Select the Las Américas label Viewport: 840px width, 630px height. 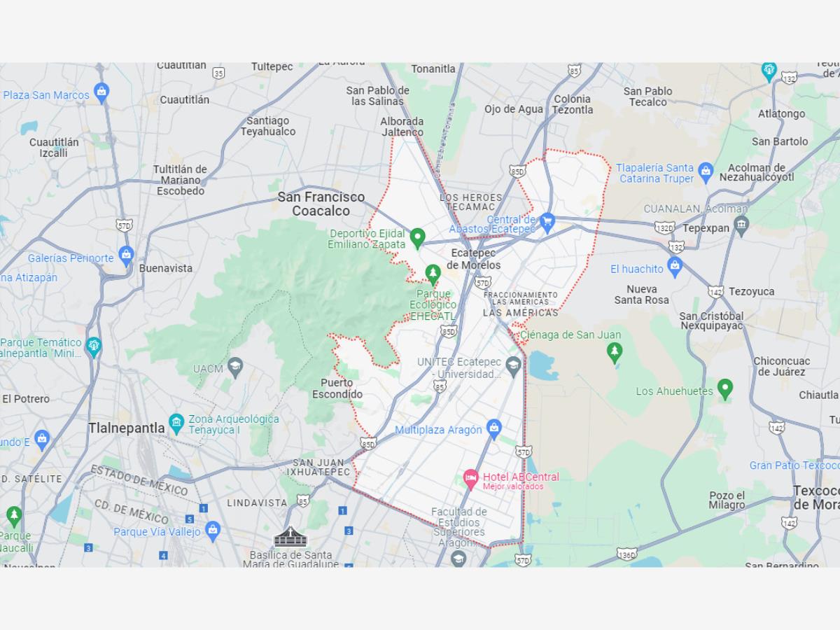click(521, 313)
